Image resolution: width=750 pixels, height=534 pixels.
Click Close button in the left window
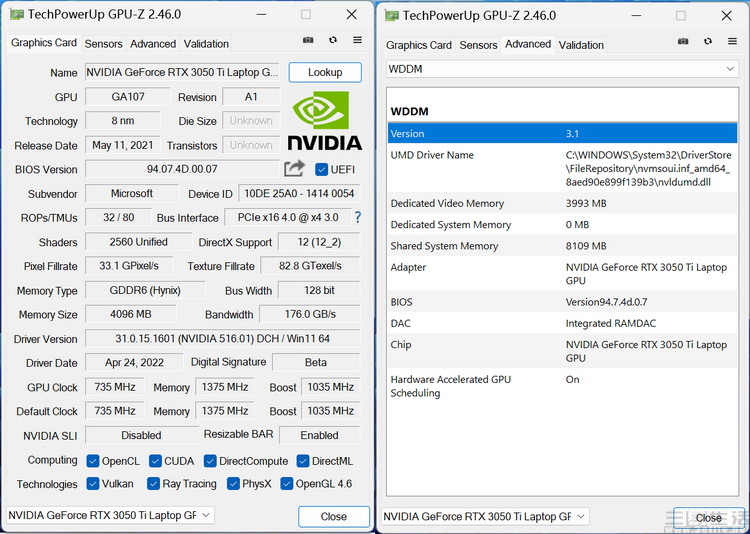333,516
